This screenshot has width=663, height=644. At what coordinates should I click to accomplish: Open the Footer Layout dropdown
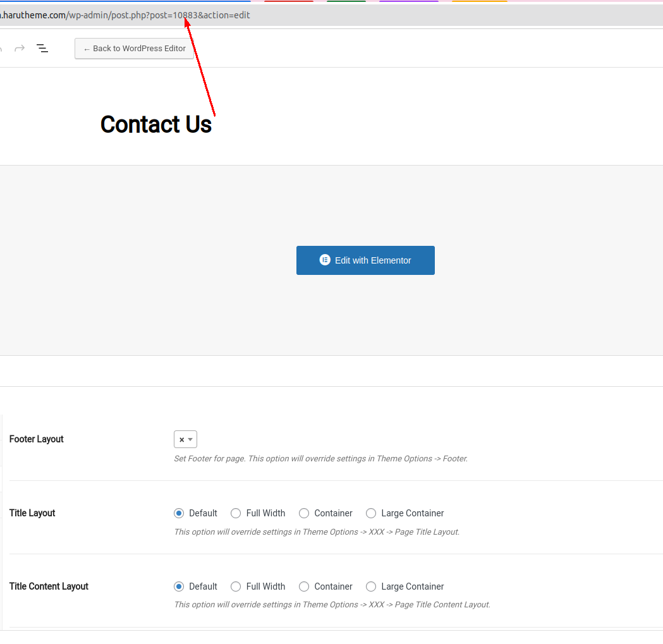tap(185, 439)
